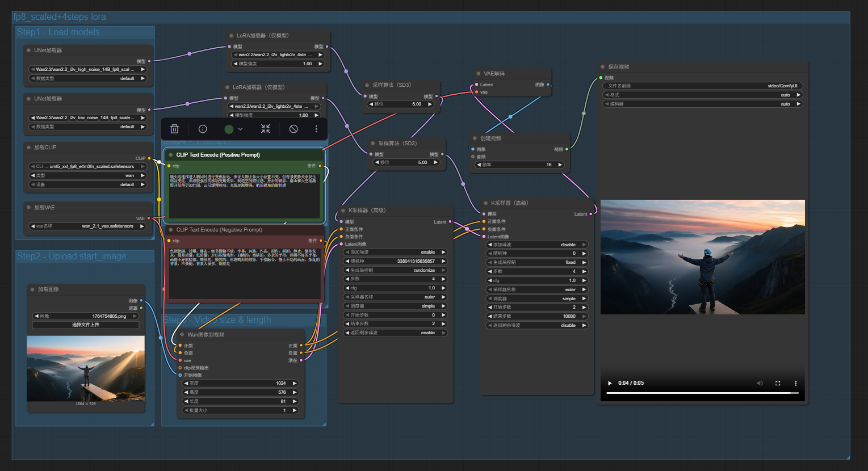Open the 图像 1764754805.png file dropdown
Screen dimensions: 868x471
(x=86, y=316)
